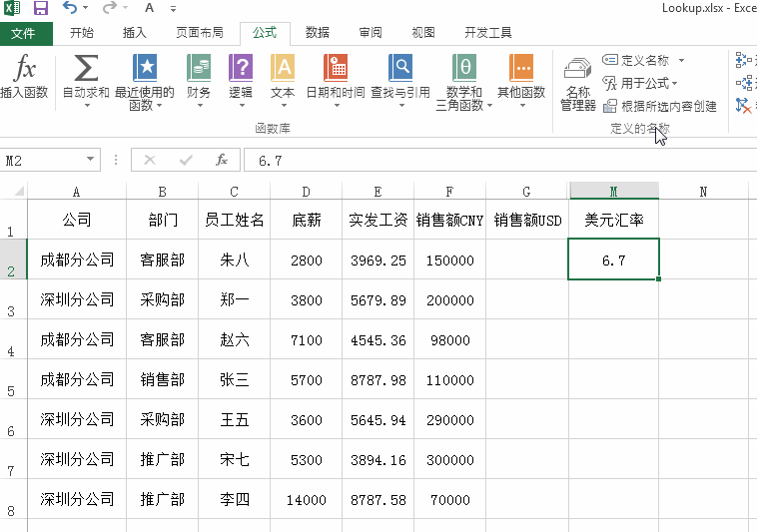Select cell with value 150000
The image size is (757, 532).
[x=450, y=260]
